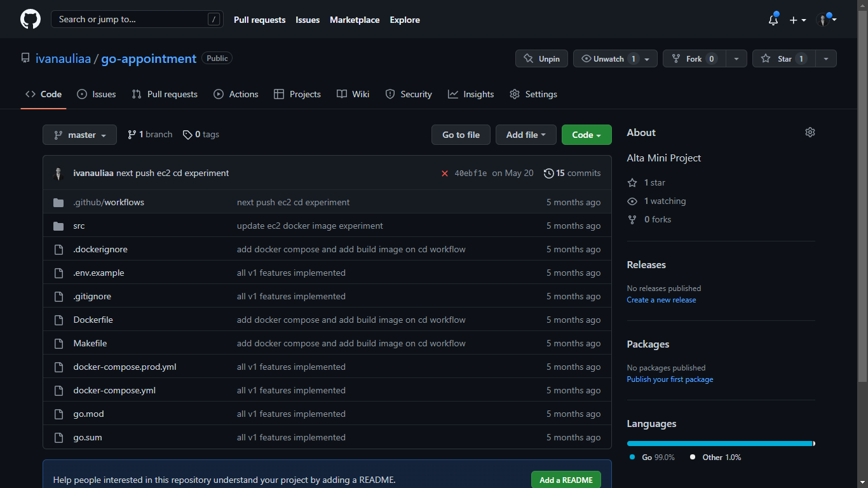Switch to the Wiki tab

coord(353,94)
